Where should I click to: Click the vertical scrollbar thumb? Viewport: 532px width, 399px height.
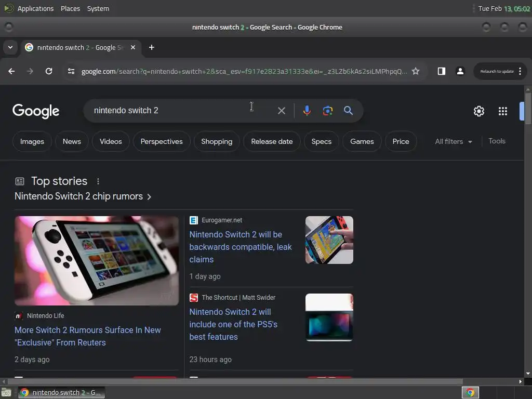tap(528, 109)
